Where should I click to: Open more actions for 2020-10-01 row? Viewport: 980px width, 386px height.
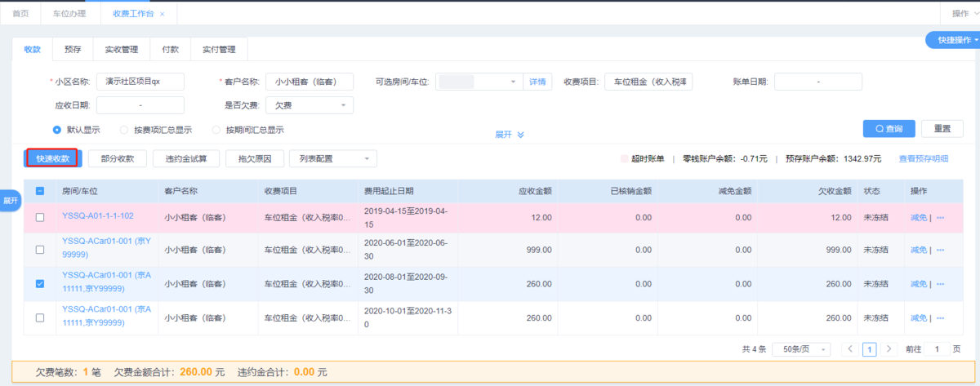click(940, 317)
